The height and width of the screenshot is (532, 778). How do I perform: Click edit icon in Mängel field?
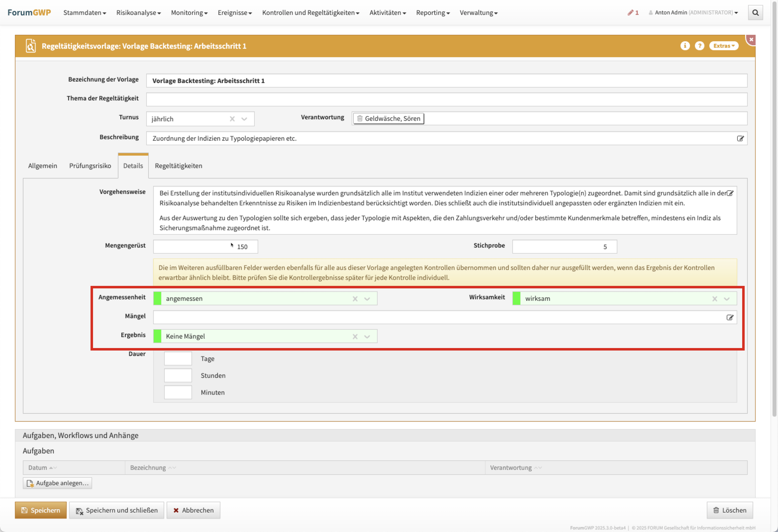730,317
